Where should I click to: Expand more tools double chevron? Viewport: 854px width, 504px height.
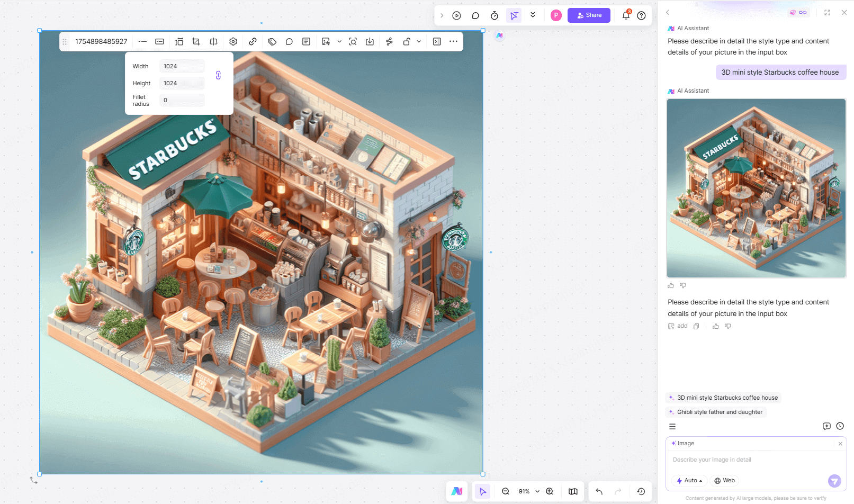[x=533, y=15]
